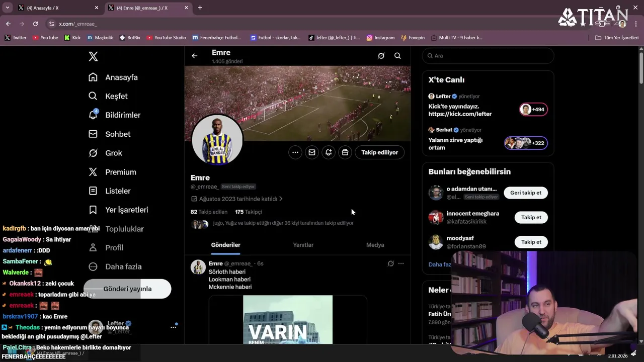Image resolution: width=644 pixels, height=362 pixels.
Task: Open Anasayfa home icon
Action: click(x=93, y=77)
